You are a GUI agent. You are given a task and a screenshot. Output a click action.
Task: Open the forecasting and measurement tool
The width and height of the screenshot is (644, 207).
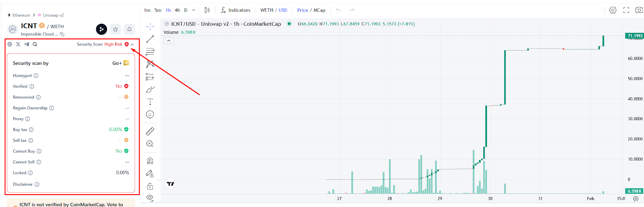[150, 77]
